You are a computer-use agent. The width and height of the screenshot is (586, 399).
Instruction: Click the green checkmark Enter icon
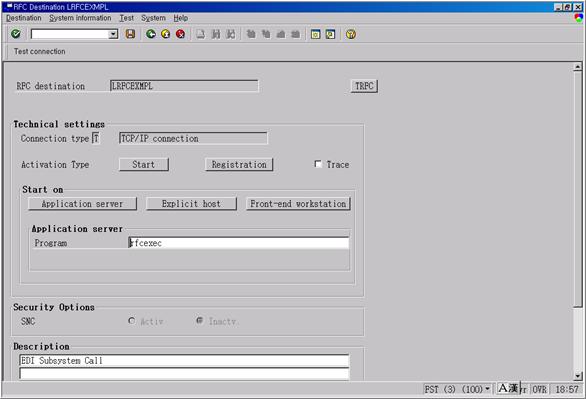16,34
